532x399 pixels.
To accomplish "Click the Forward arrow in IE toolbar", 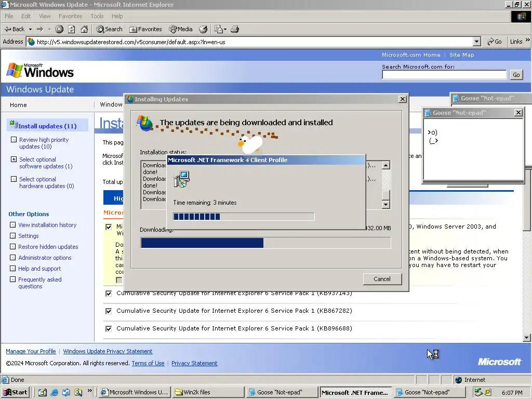I will click(40, 29).
